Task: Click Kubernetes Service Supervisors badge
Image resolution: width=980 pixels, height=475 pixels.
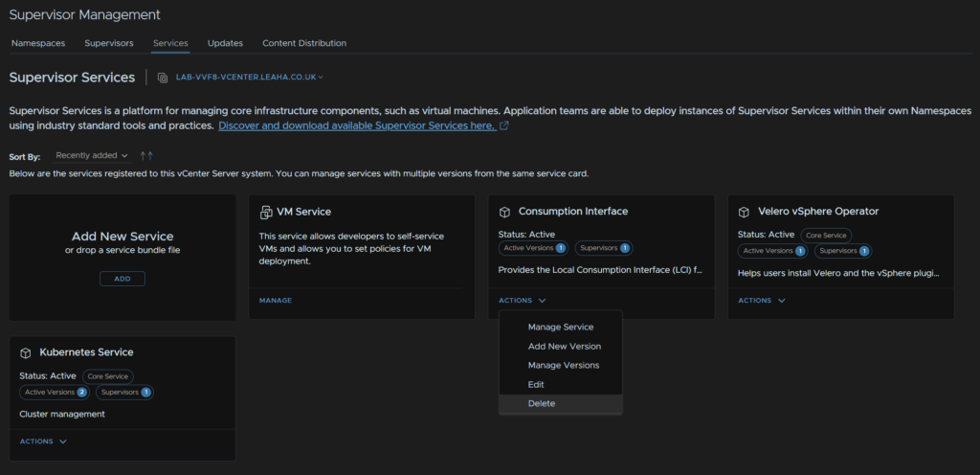Action: 125,393
